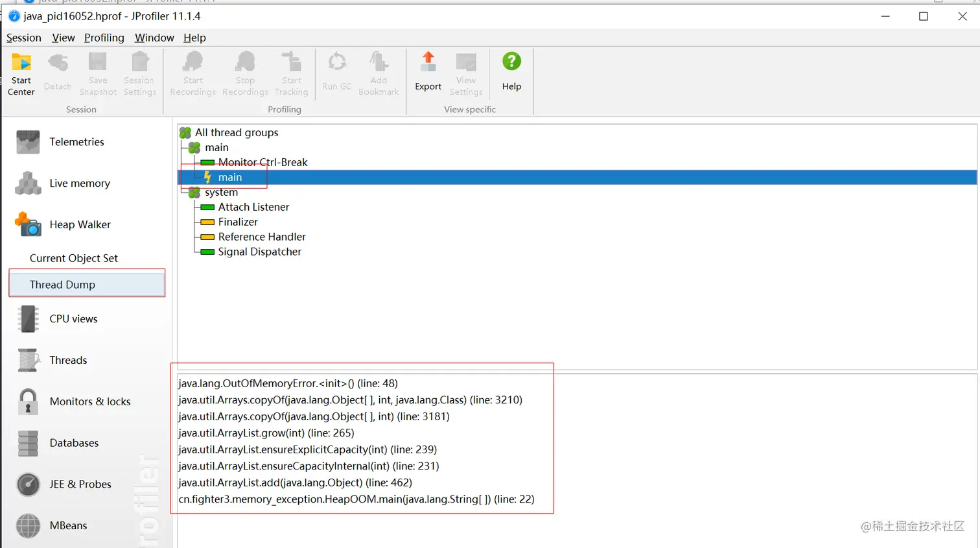Viewport: 980px width, 548px height.
Task: Open the Databases section icon
Action: 28,444
